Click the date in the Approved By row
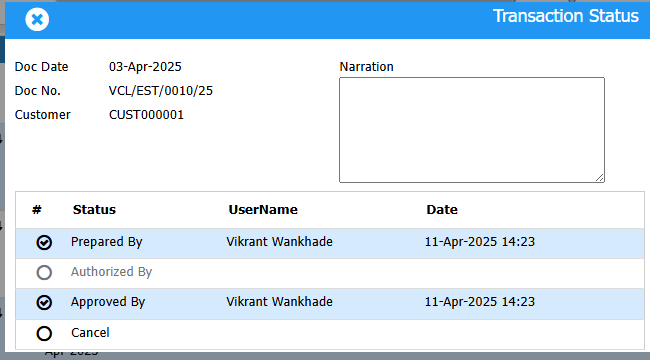 [x=480, y=302]
